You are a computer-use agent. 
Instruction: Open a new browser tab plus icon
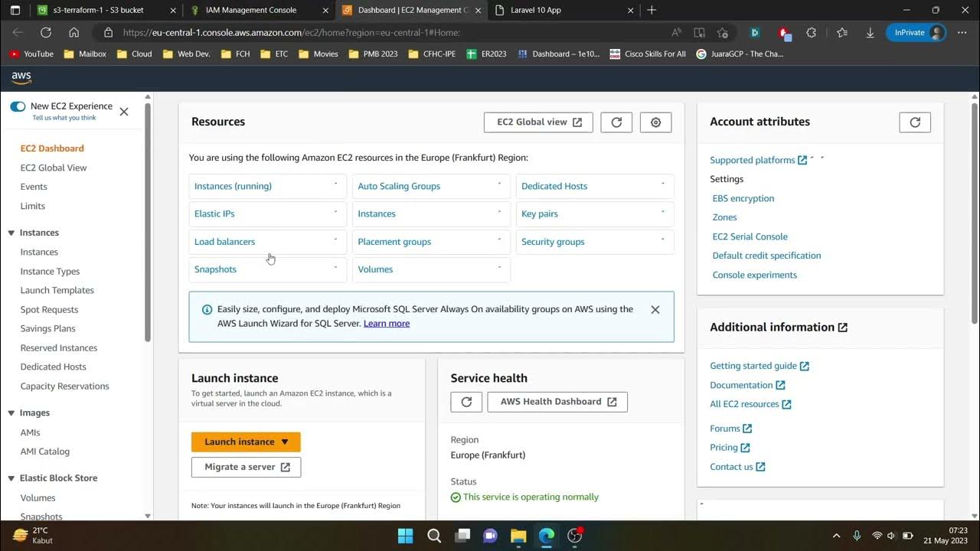click(652, 10)
